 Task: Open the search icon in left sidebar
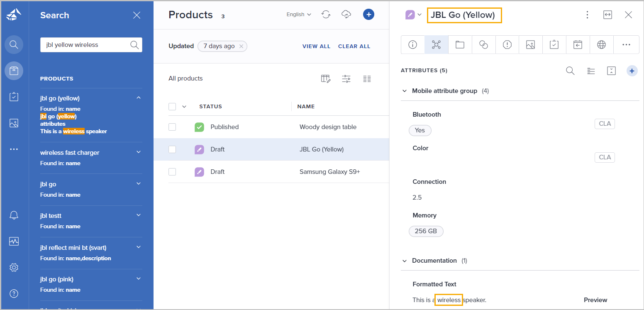coord(14,44)
